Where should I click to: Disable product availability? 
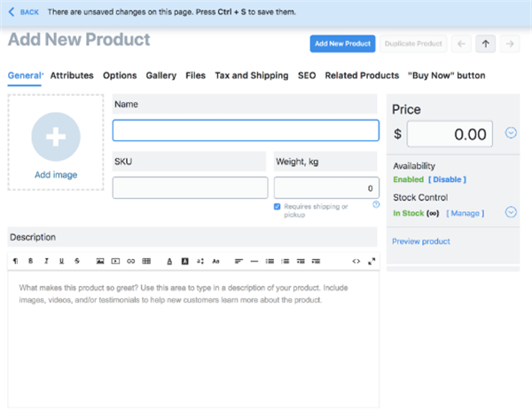(447, 179)
